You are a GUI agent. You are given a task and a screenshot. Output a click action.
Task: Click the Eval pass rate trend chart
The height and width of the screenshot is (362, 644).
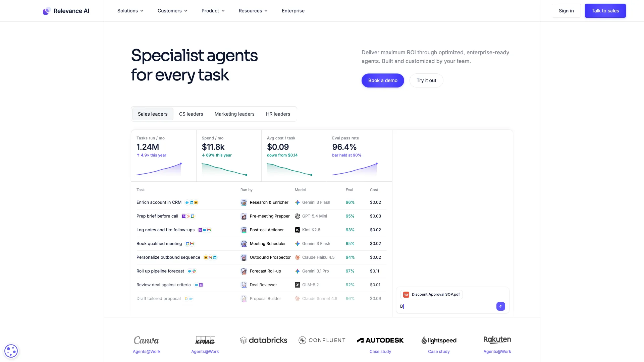[x=355, y=169]
